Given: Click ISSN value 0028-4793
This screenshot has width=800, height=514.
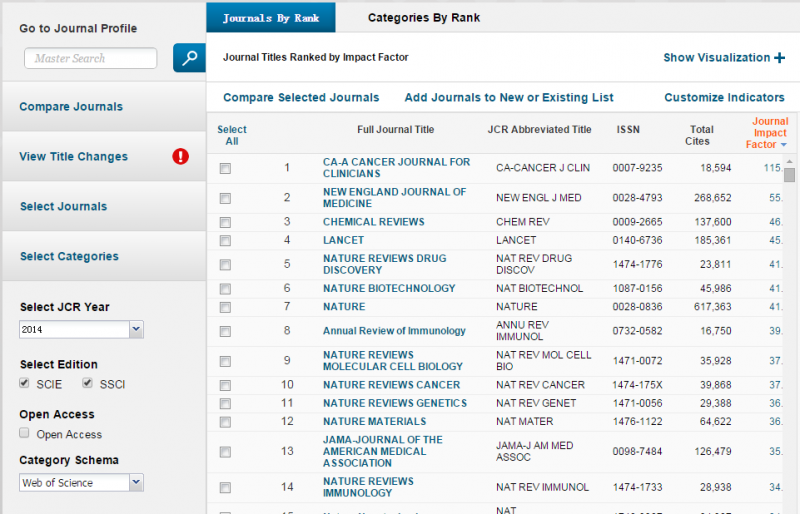Looking at the screenshot, I should tap(637, 198).
